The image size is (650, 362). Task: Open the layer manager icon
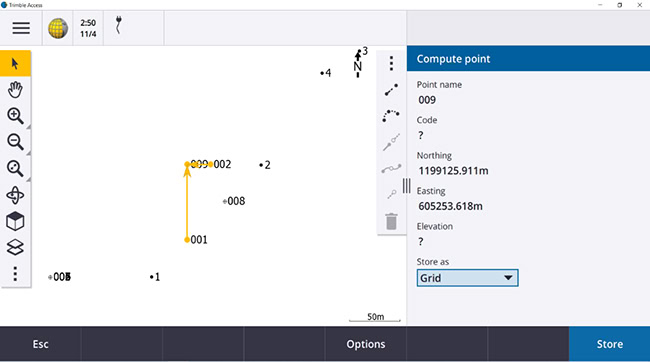15,248
